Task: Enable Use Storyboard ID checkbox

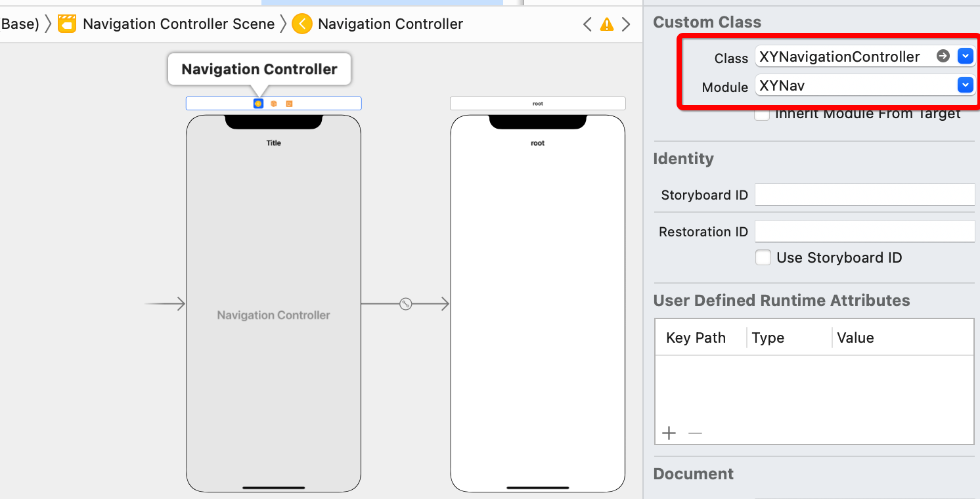Action: click(x=763, y=257)
